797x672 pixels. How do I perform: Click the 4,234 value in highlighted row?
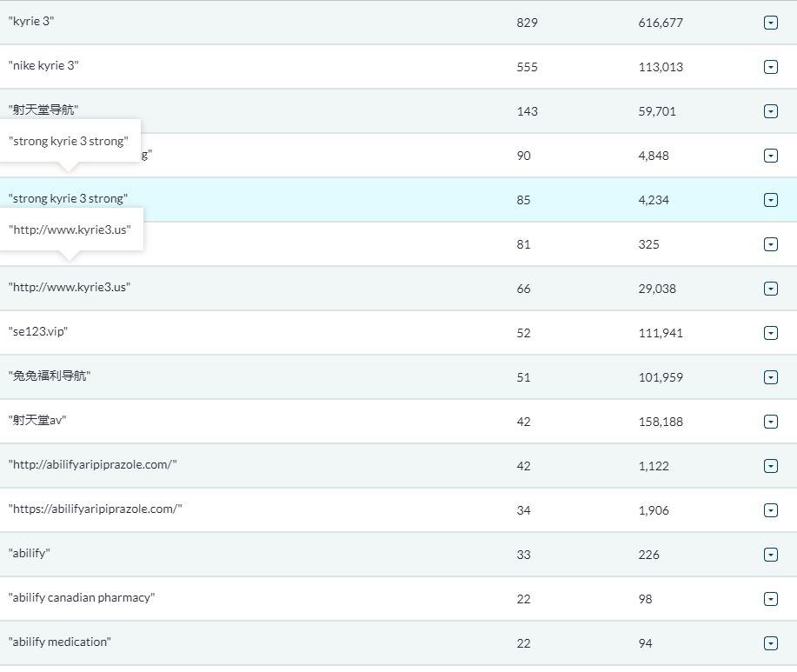654,200
